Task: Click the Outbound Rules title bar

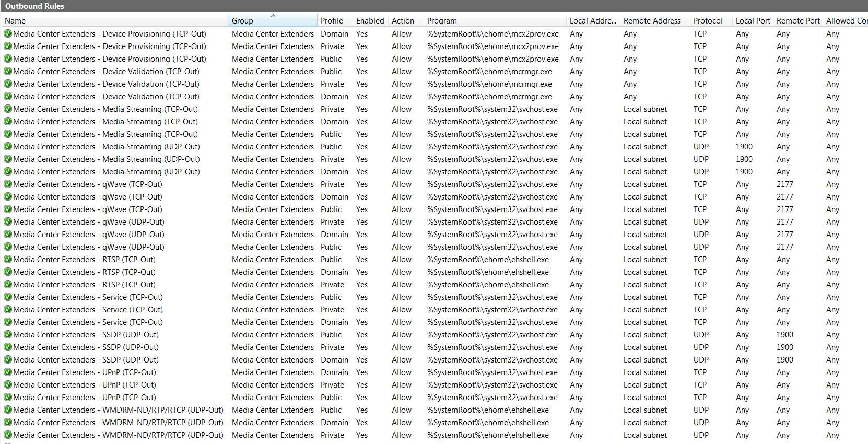Action: point(434,6)
